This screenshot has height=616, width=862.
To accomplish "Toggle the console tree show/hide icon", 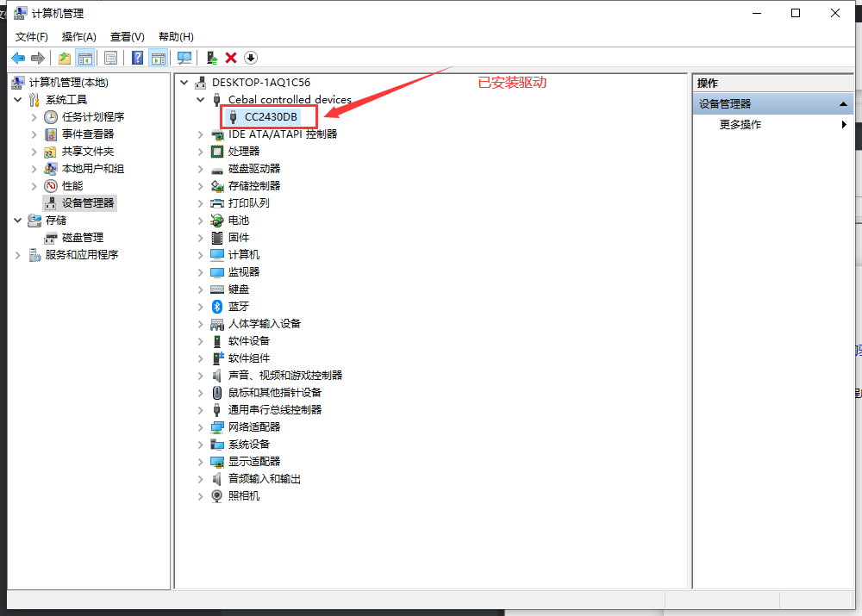I will [x=85, y=58].
